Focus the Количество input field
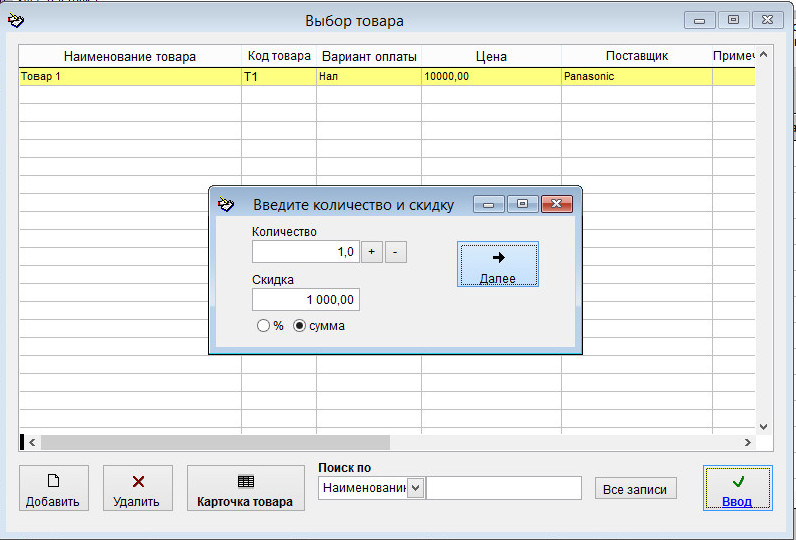The height and width of the screenshot is (540, 796). coord(306,252)
